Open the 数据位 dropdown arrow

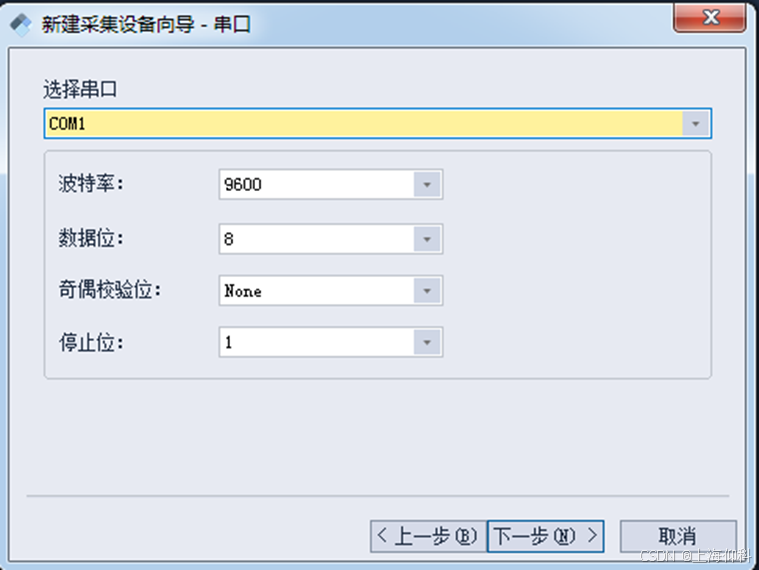(427, 239)
